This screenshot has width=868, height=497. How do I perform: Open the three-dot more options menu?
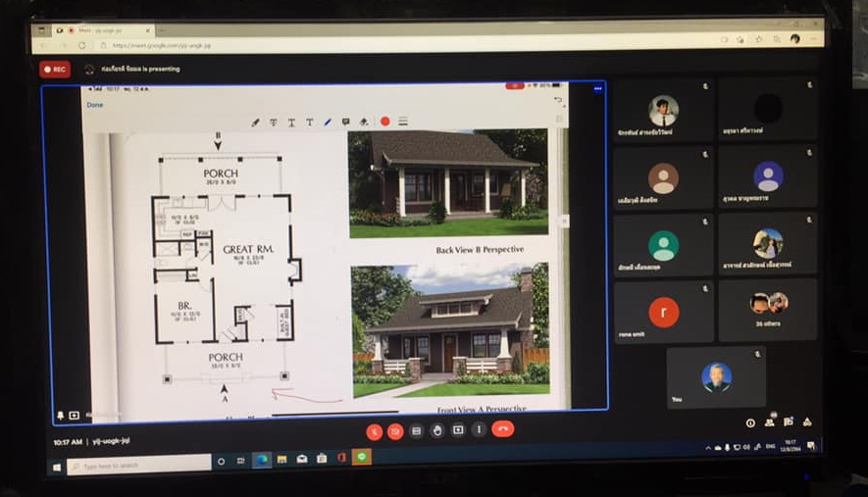point(479,429)
